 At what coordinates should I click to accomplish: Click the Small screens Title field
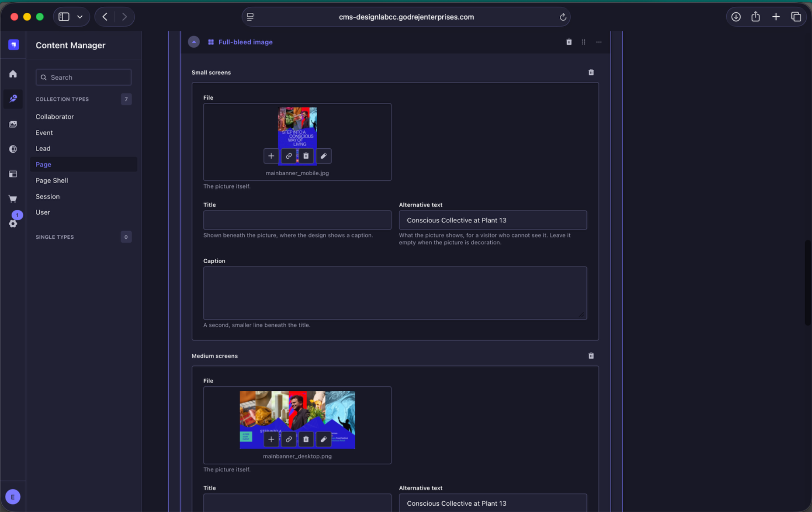click(297, 220)
